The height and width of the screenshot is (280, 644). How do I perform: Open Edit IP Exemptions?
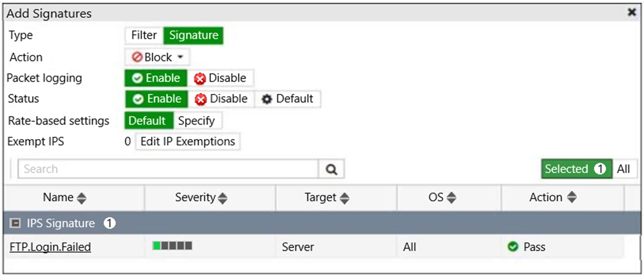pos(188,141)
